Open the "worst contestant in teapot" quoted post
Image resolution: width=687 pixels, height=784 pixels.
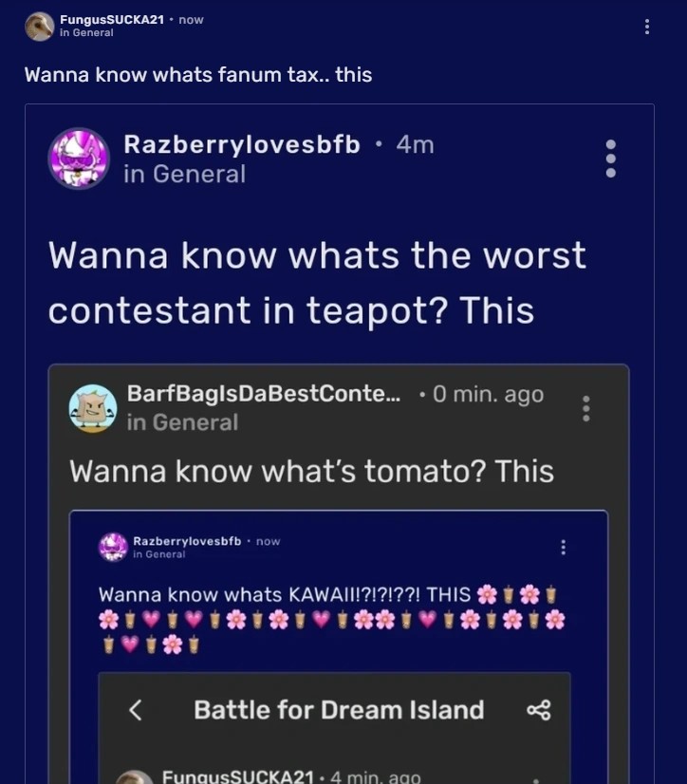317,283
